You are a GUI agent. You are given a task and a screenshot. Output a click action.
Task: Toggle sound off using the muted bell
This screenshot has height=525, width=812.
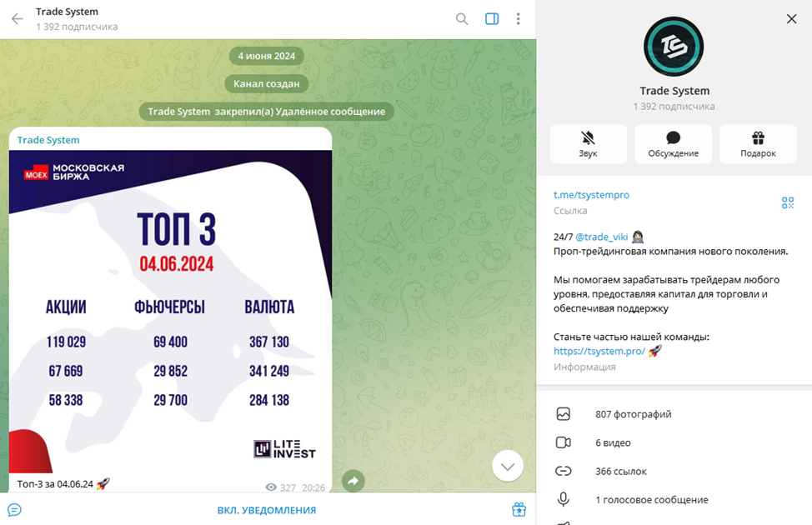[x=588, y=138]
